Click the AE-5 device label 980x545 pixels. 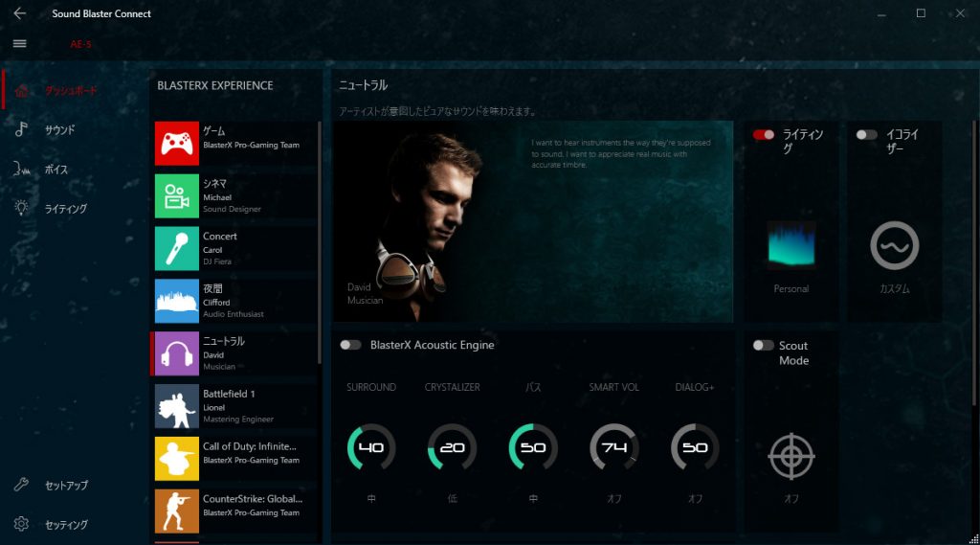click(x=80, y=44)
